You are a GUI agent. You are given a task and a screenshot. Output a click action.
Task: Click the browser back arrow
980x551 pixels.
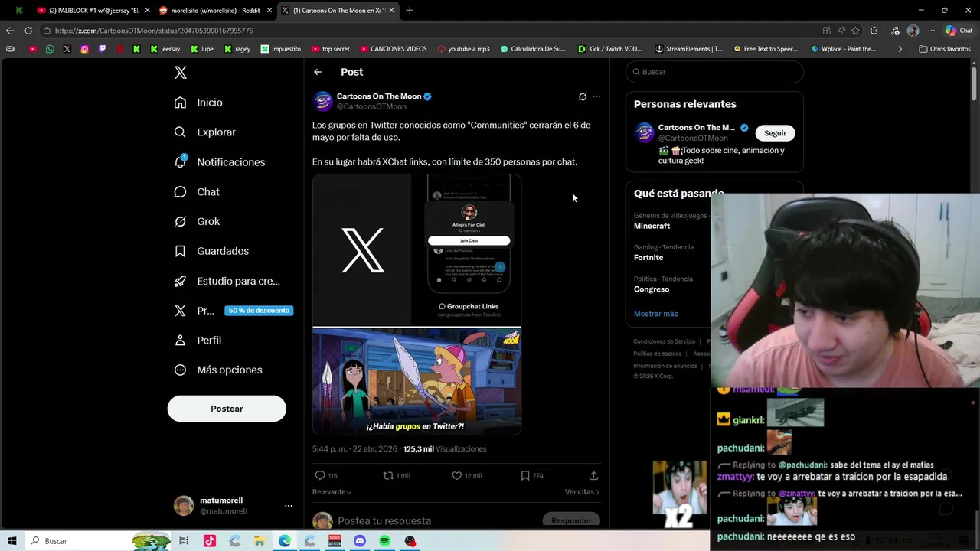tap(10, 31)
